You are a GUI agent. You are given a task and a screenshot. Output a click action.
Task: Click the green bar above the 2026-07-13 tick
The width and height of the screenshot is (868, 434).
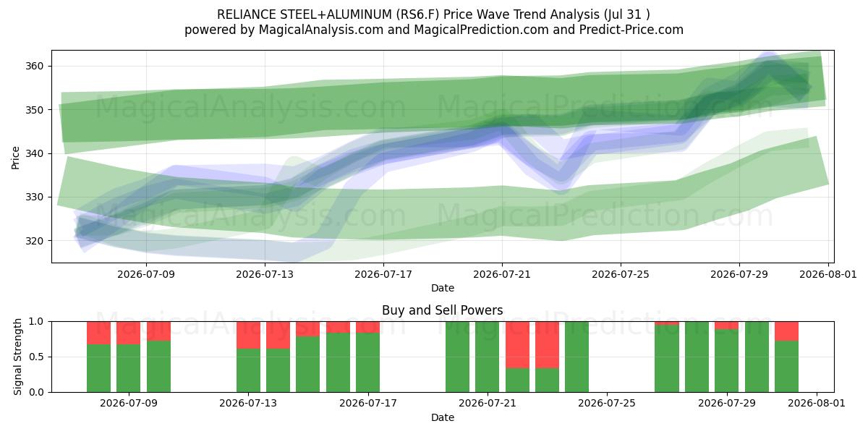(248, 370)
